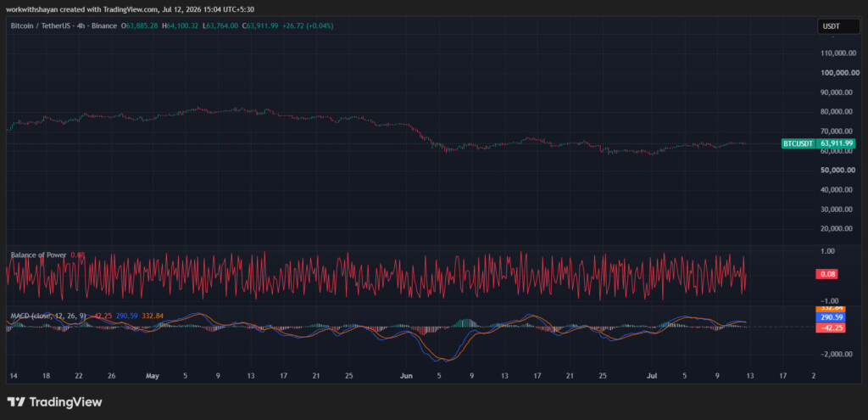Click the MACD (close, 12, 26, 9) label
This screenshot has width=868, height=420.
[48, 316]
